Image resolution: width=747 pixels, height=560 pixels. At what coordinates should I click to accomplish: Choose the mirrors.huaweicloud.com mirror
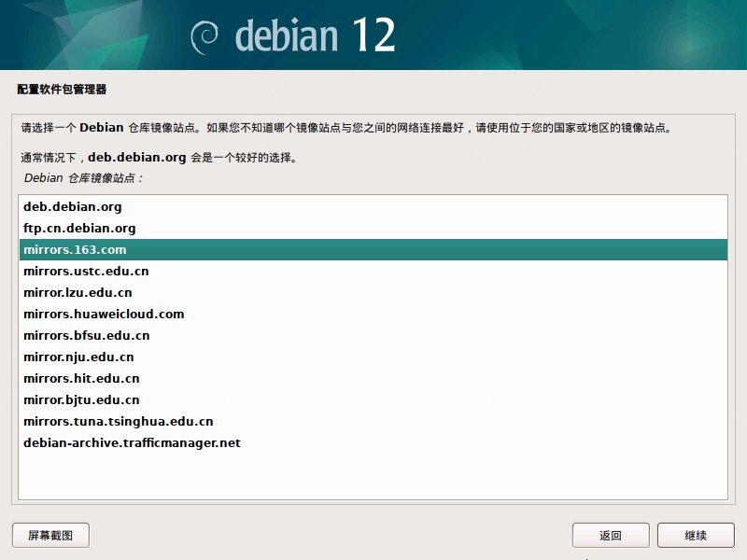tap(104, 314)
